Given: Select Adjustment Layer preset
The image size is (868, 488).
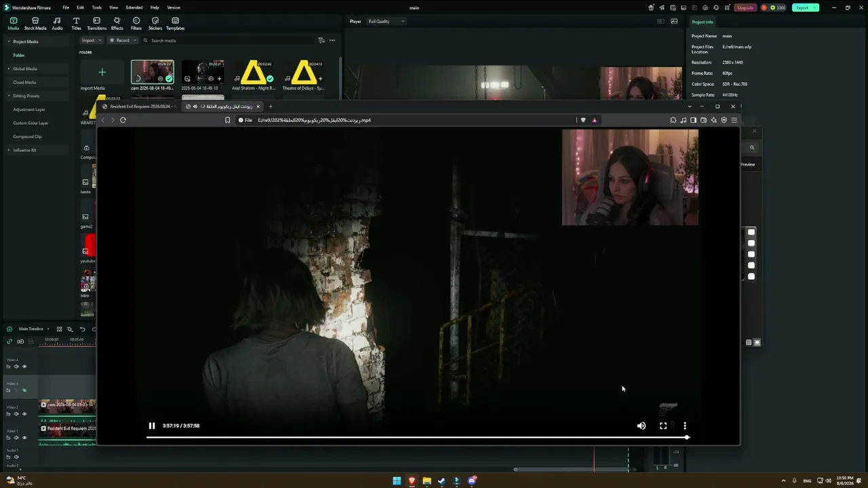Looking at the screenshot, I should (x=29, y=110).
